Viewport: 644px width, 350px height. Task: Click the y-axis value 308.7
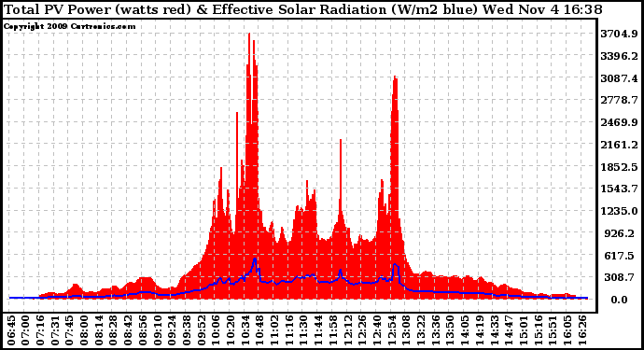[620, 278]
